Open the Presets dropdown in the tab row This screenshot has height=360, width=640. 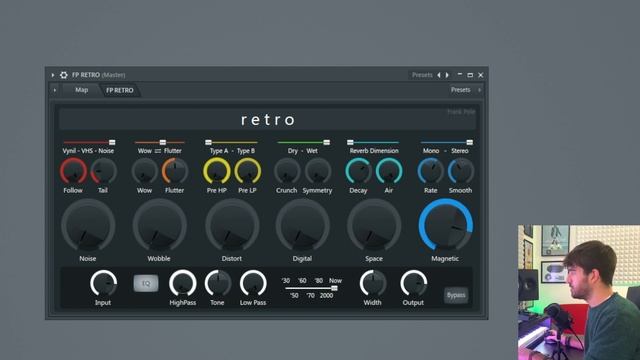[x=460, y=90]
